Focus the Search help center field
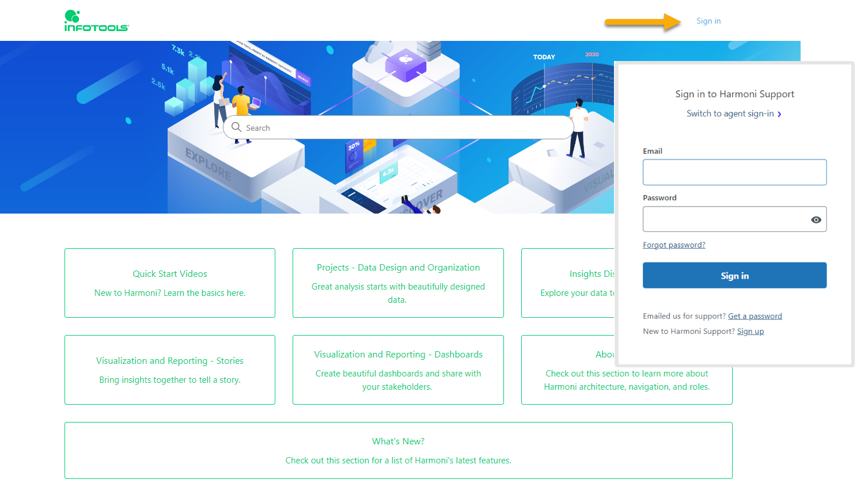Screen dimensions: 868x487 pyautogui.click(x=399, y=127)
